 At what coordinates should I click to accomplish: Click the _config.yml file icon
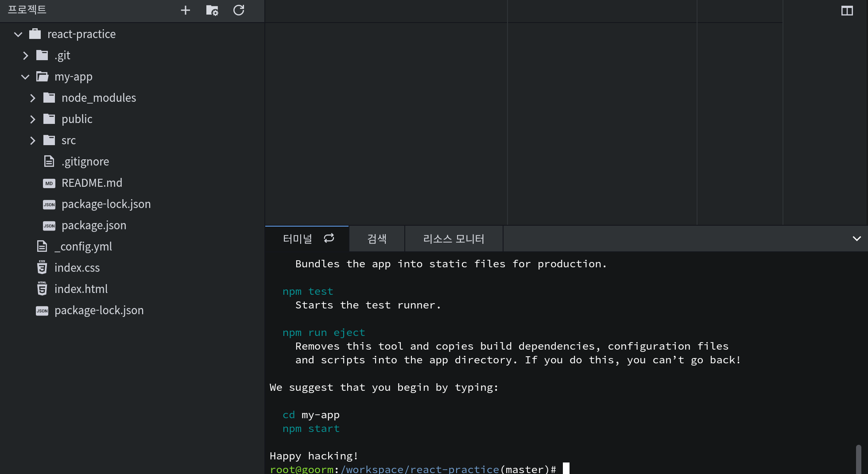tap(42, 246)
